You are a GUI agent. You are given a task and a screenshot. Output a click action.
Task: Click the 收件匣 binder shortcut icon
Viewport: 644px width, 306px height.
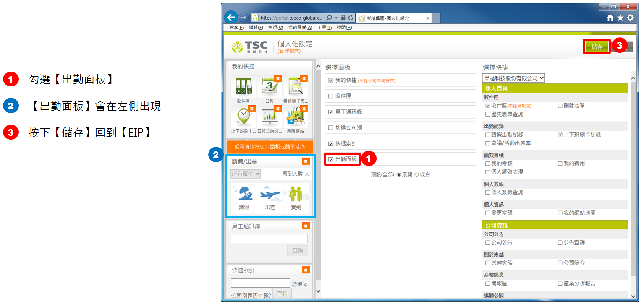pos(243,86)
